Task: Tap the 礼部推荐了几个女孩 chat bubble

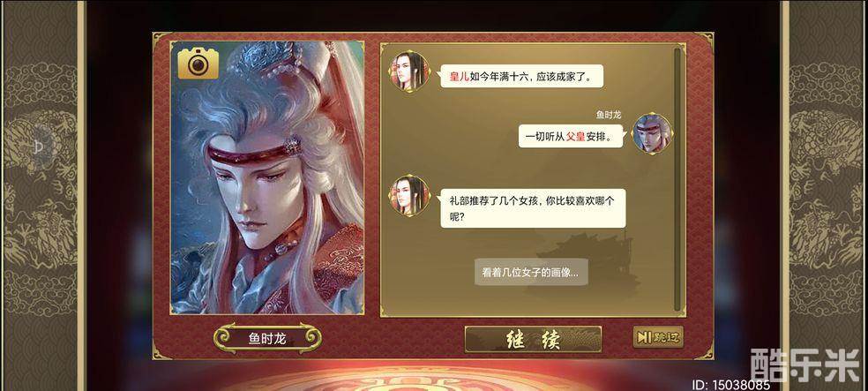Action: pos(533,209)
